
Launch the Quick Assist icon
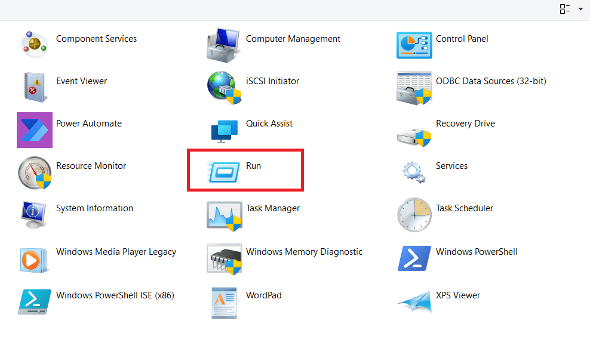click(x=225, y=131)
